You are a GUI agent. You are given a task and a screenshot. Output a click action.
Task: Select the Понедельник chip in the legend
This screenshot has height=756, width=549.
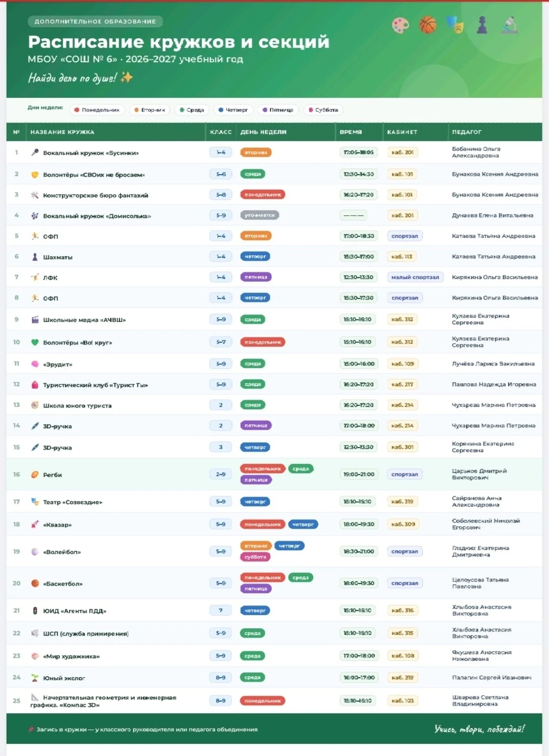coord(97,110)
